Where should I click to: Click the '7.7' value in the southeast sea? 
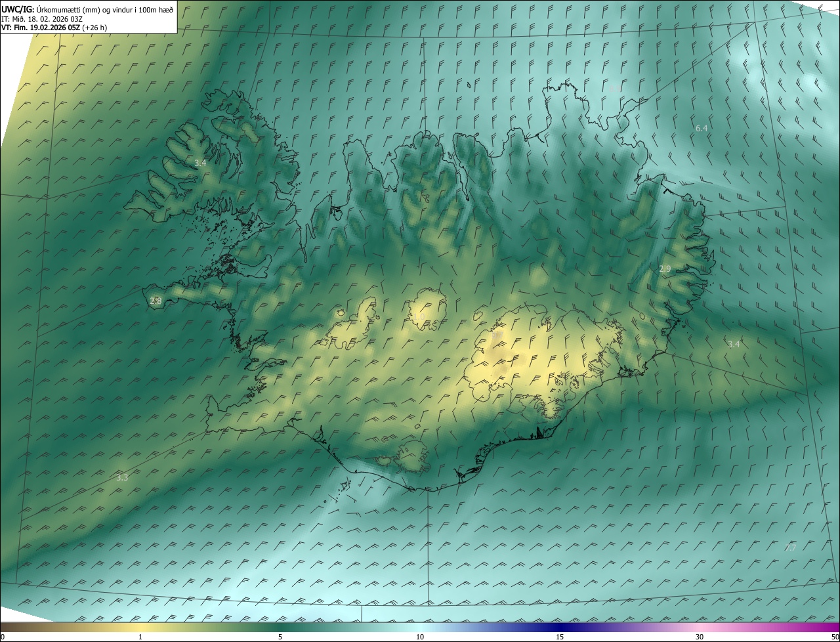(790, 547)
